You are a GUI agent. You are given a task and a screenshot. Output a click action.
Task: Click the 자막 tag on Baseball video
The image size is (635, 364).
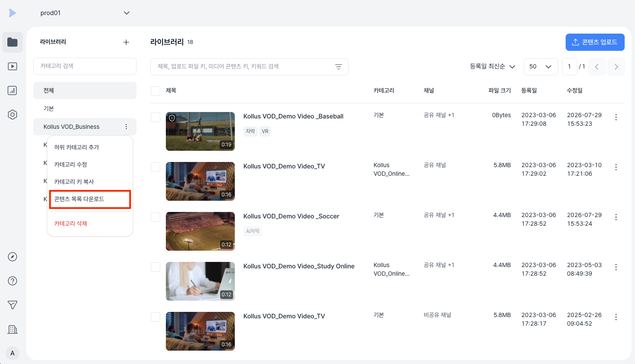(x=250, y=131)
